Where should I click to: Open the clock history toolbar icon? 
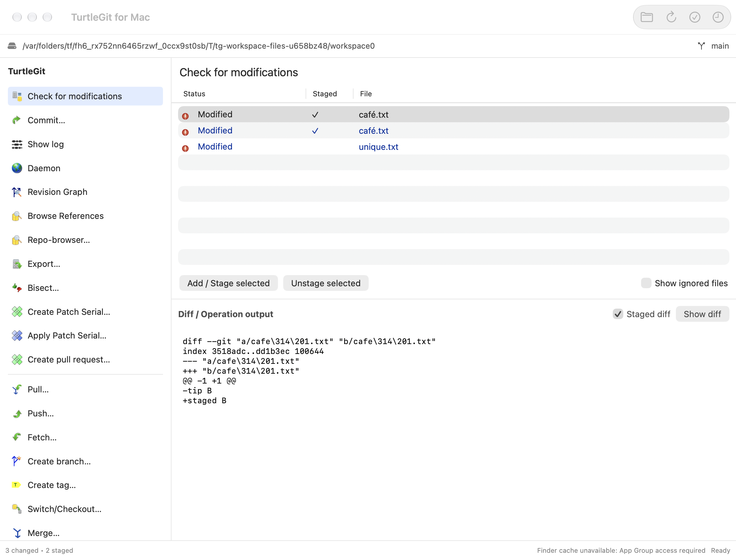(718, 17)
